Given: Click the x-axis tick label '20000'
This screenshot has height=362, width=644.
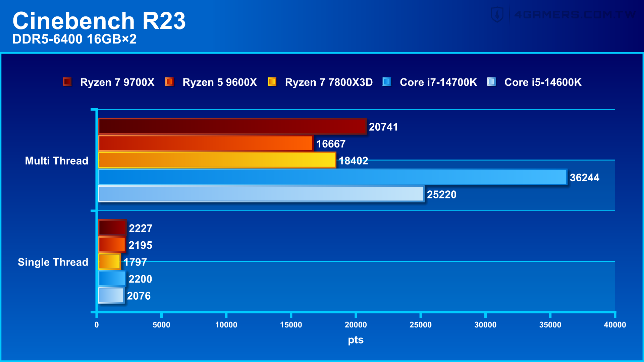Looking at the screenshot, I should click(x=356, y=325).
